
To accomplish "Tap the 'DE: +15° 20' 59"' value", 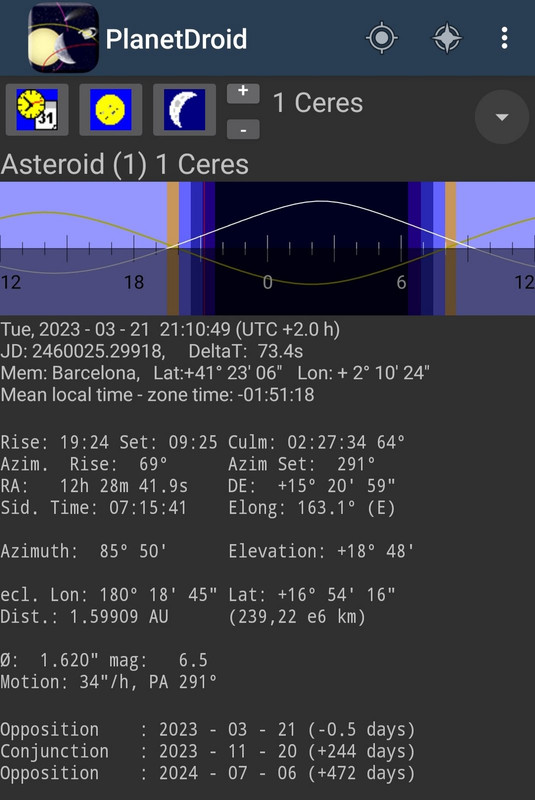I will 312,486.
